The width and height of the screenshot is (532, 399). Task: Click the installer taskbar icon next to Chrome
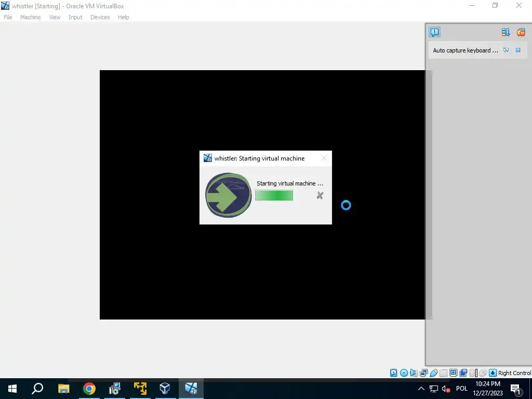[115, 389]
